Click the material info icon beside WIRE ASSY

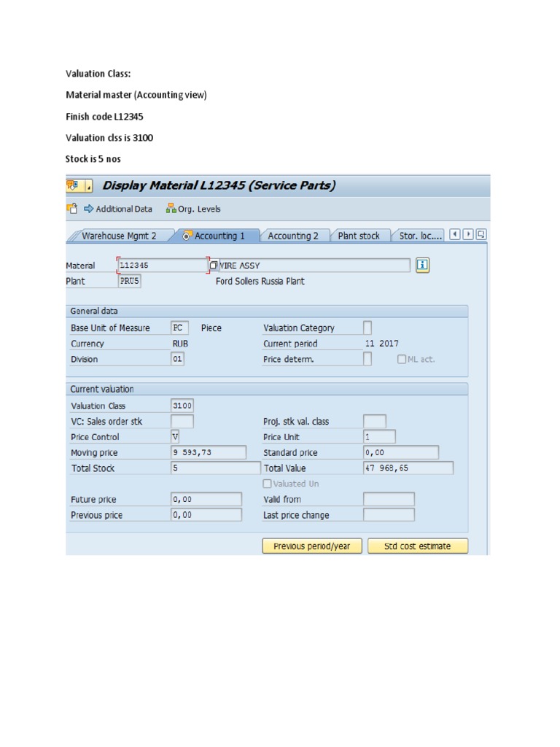click(422, 266)
